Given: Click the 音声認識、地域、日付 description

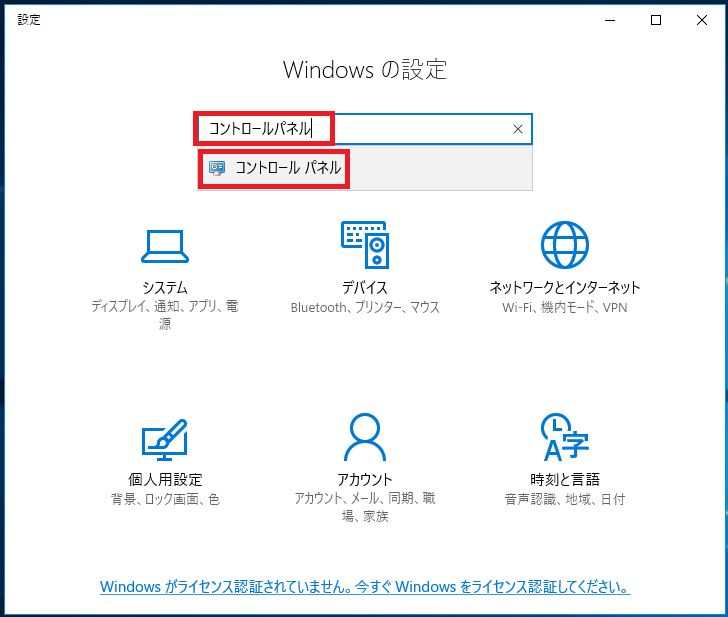Looking at the screenshot, I should coord(565,499).
